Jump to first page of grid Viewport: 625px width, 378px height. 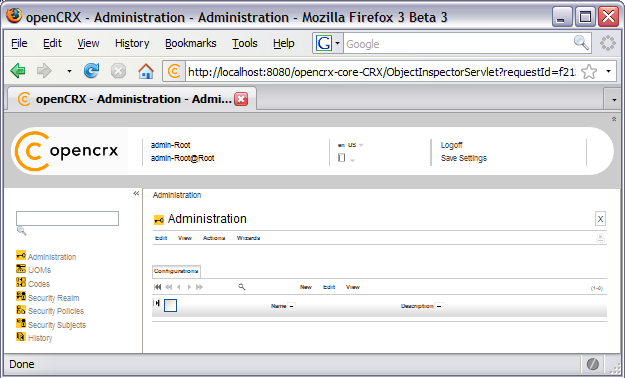[x=158, y=287]
